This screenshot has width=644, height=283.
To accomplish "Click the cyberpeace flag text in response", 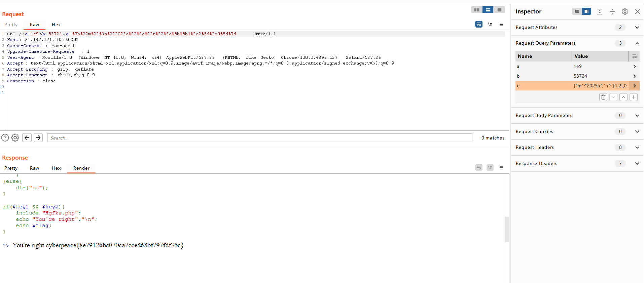I will pos(115,245).
